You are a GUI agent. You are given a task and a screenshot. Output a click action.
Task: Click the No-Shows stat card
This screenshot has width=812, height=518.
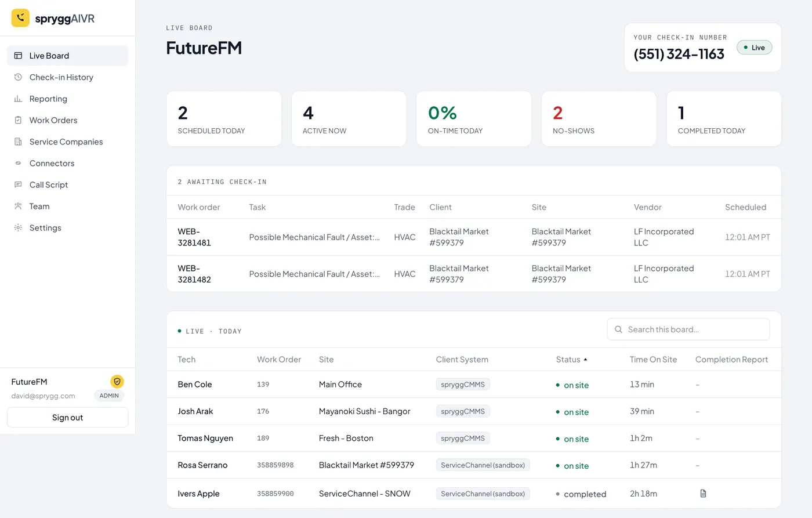pyautogui.click(x=599, y=119)
